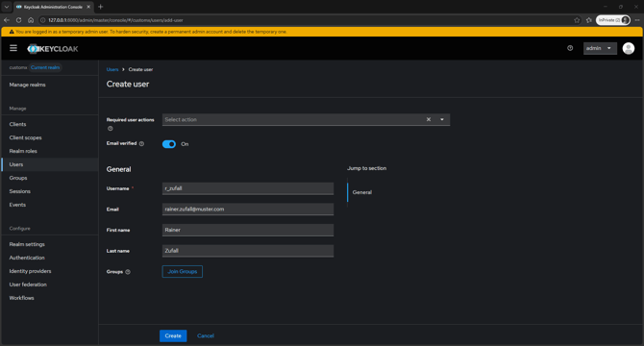Click into the Email input field
Screen dimensions: 644x346
(x=248, y=210)
